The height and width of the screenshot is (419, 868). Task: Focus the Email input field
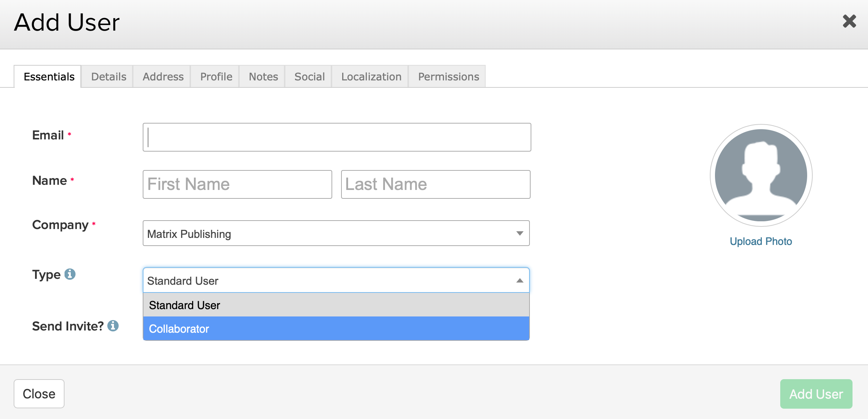point(337,137)
